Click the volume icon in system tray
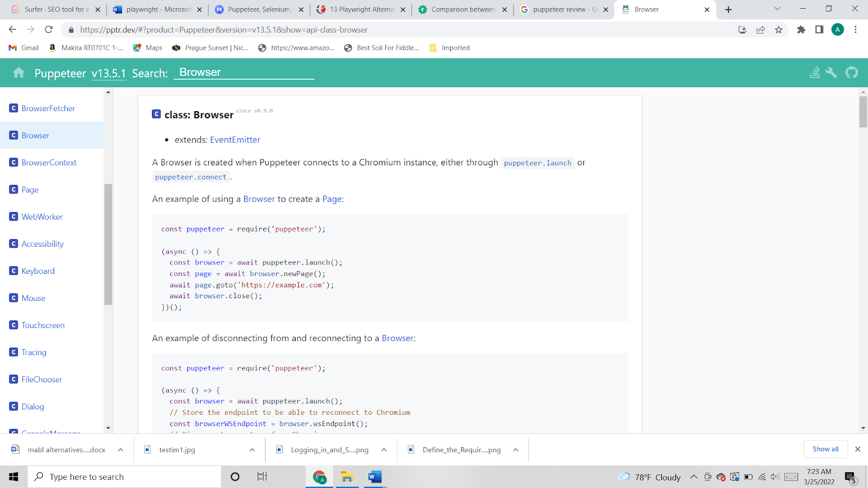This screenshot has height=488, width=868. (x=775, y=477)
